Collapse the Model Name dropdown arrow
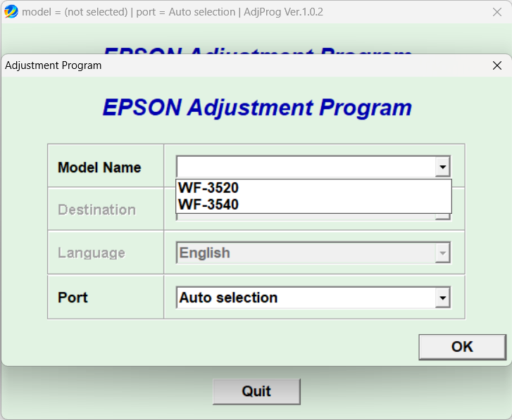 tap(442, 167)
